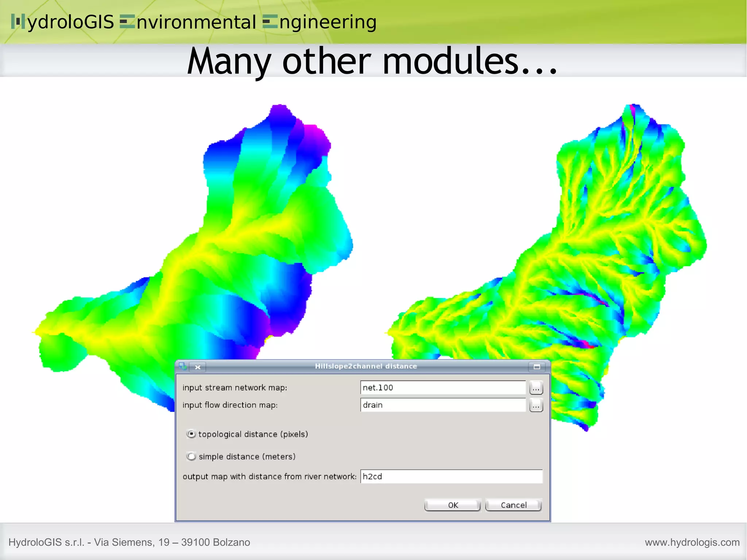Image resolution: width=747 pixels, height=560 pixels.
Task: Maximize the Hillslope2channel distance dialog
Action: [537, 367]
